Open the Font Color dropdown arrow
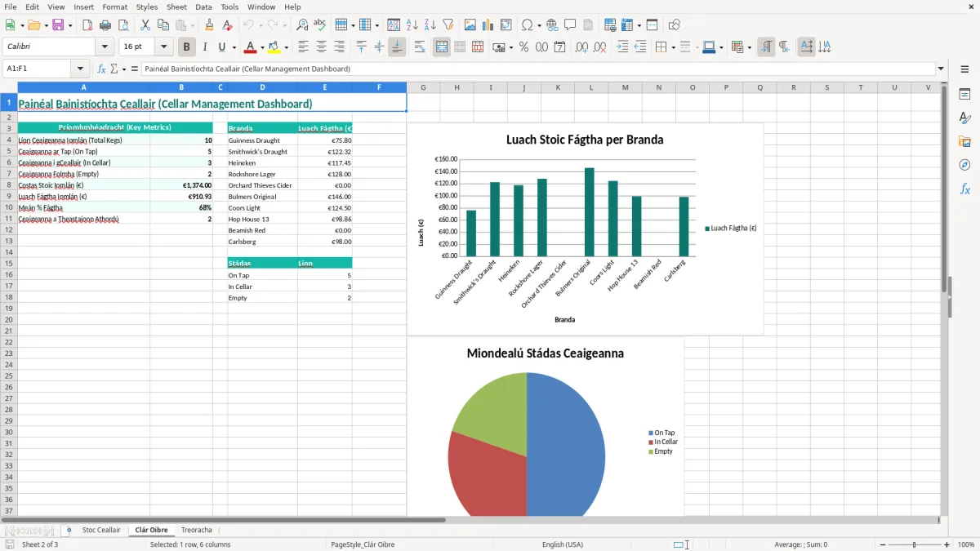This screenshot has height=551, width=980. (262, 47)
